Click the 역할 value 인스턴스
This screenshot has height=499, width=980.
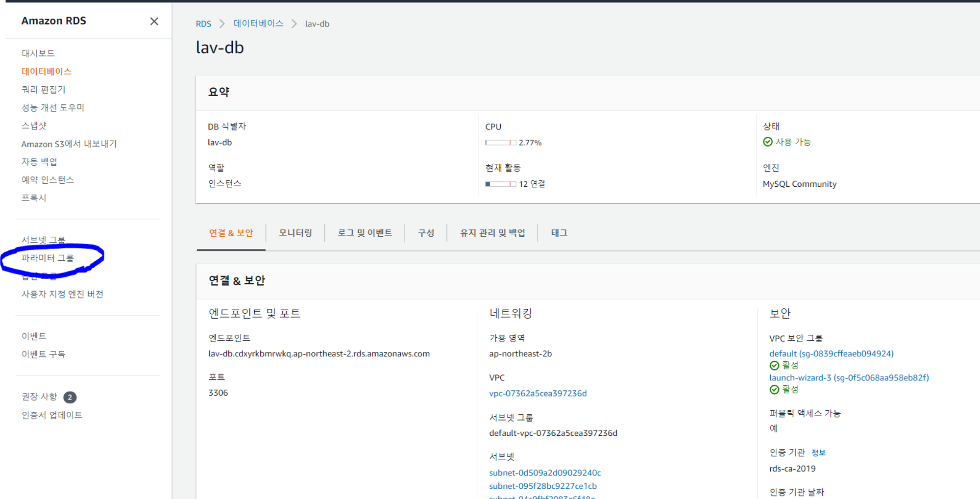point(225,183)
